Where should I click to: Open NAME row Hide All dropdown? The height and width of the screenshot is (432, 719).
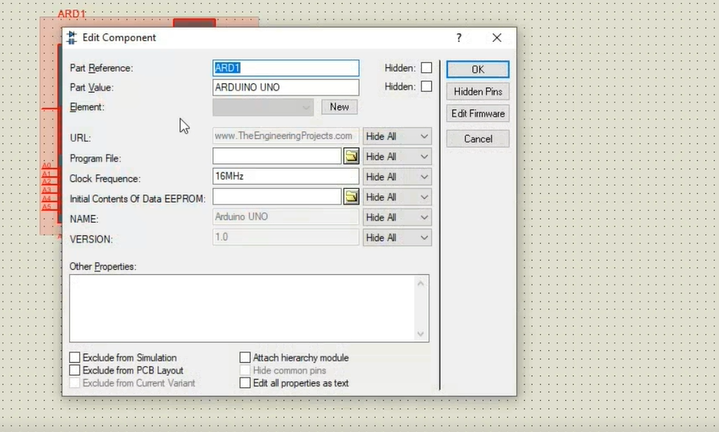(397, 217)
